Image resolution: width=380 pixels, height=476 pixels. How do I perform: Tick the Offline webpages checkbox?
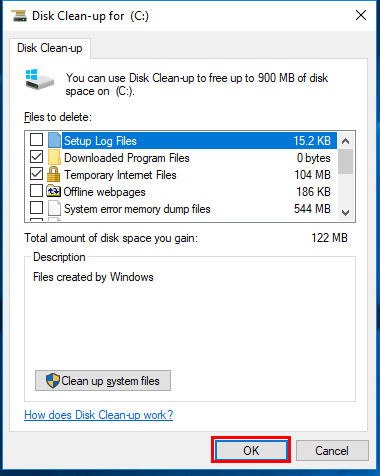36,191
